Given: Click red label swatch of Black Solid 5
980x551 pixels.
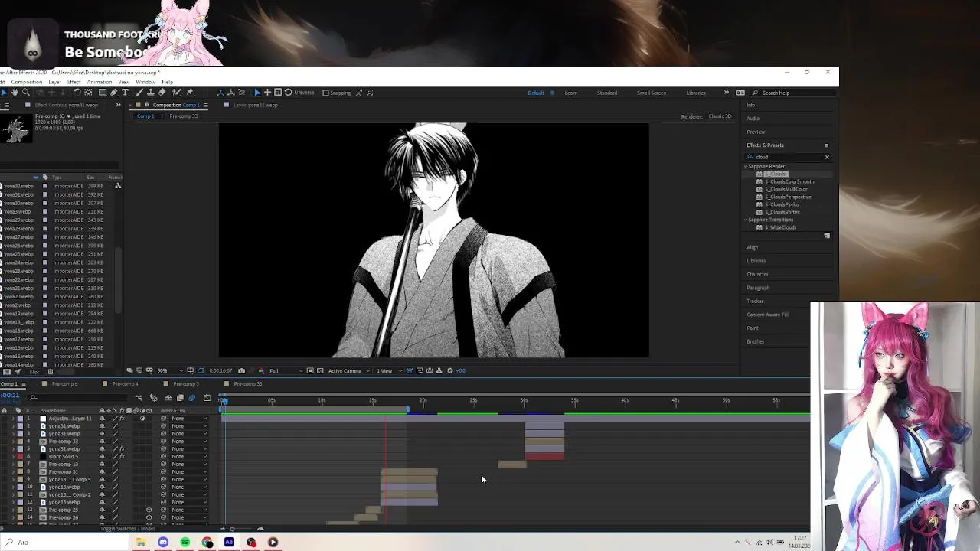Looking at the screenshot, I should (x=20, y=456).
